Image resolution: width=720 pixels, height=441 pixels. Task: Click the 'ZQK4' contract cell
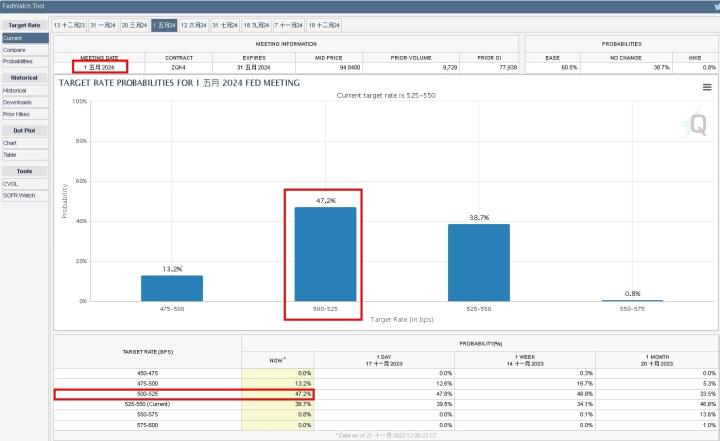click(x=179, y=68)
